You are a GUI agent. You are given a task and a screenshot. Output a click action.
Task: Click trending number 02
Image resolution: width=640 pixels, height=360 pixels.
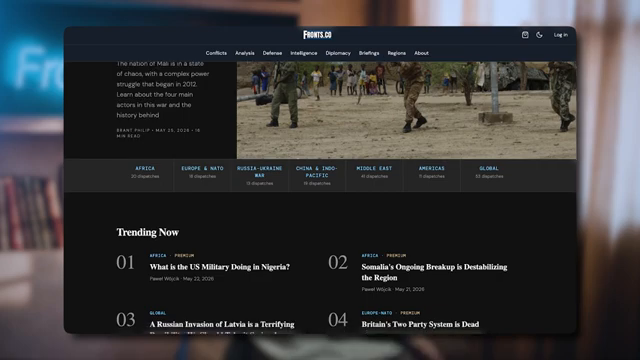pyautogui.click(x=338, y=262)
